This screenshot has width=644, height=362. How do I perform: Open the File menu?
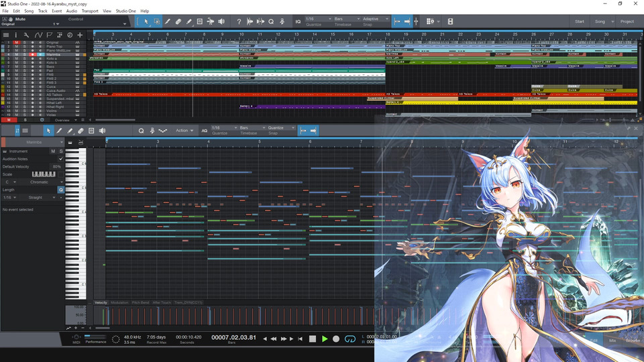(5, 11)
